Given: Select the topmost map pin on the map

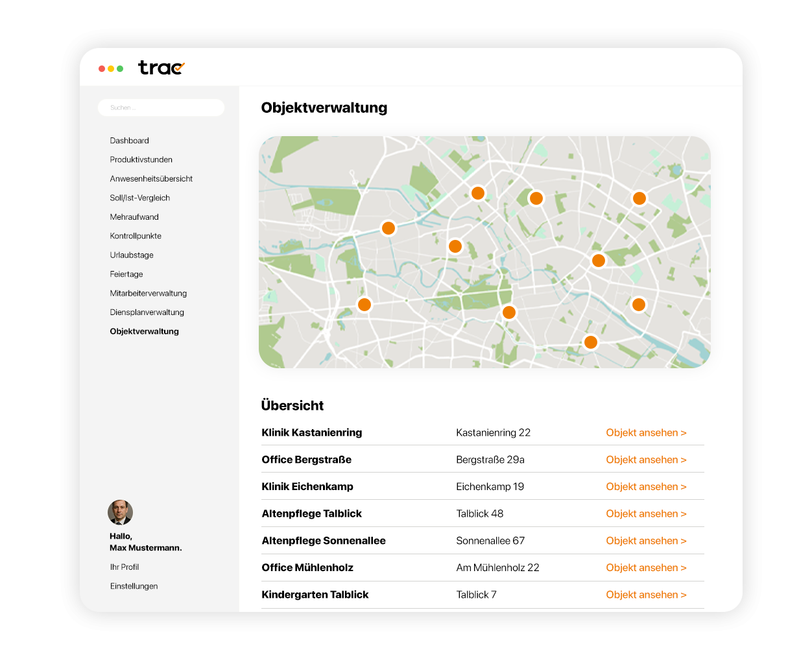Looking at the screenshot, I should (x=479, y=193).
